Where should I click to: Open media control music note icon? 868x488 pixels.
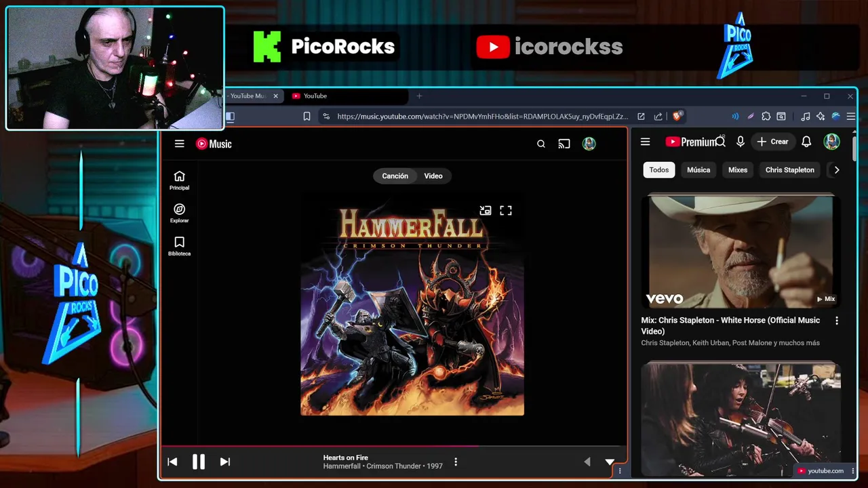(x=805, y=117)
